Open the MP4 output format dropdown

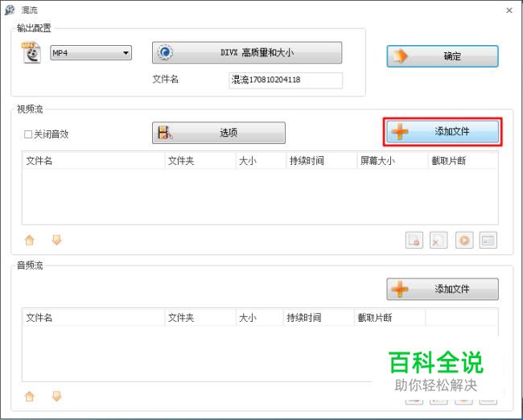coord(91,53)
